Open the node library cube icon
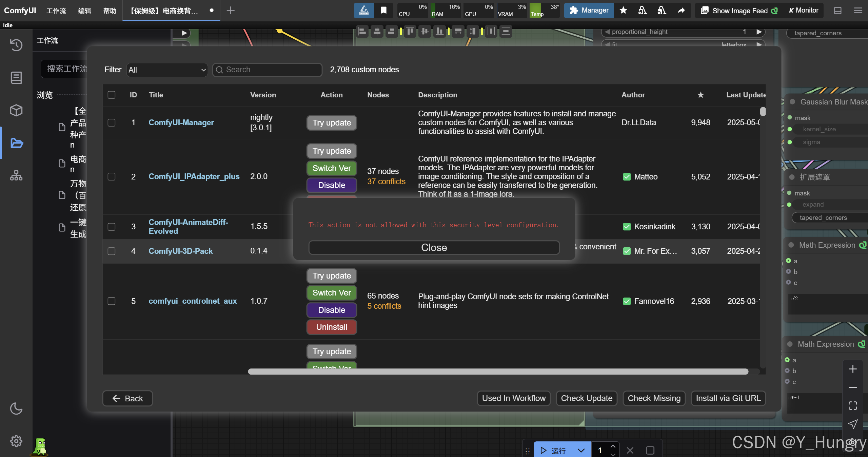 click(16, 110)
